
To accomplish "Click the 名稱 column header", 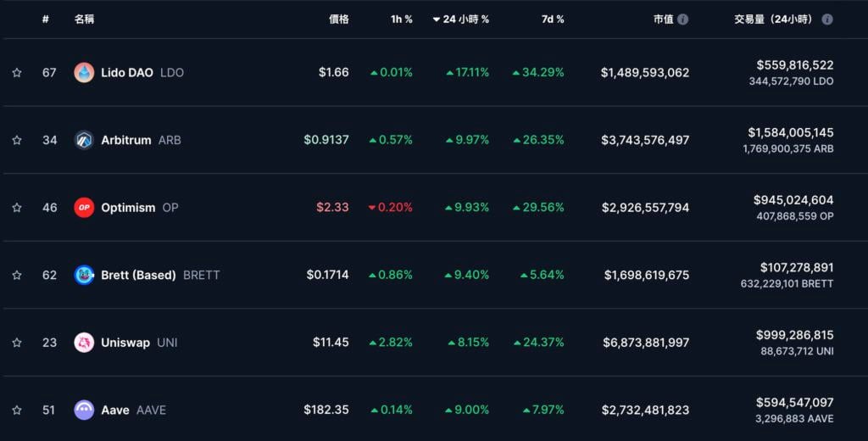I will (84, 20).
